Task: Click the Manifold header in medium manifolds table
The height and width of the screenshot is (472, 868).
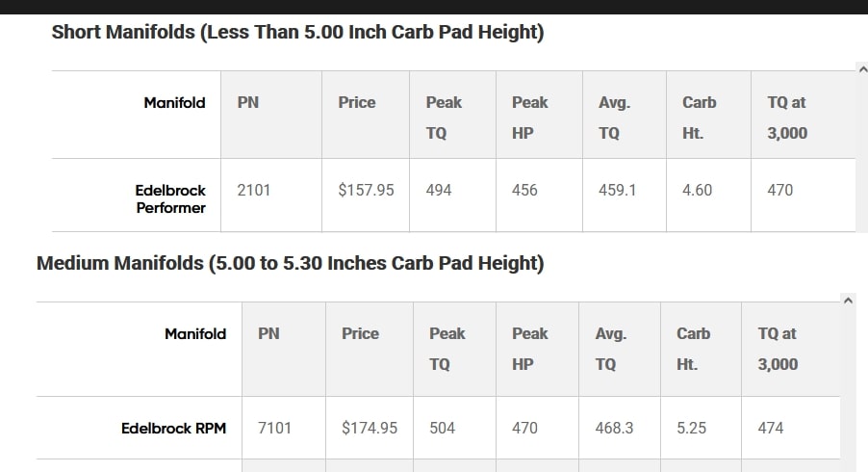Action: 194,334
